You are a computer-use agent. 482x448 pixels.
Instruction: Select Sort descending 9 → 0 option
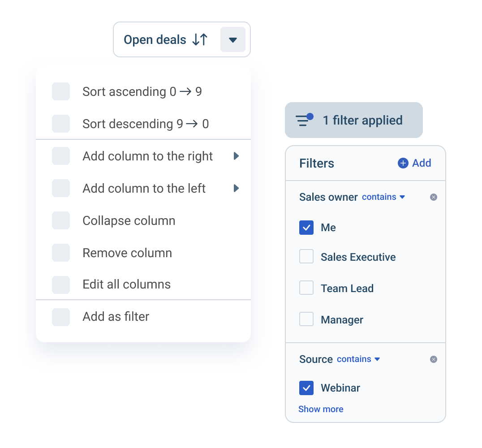click(146, 124)
